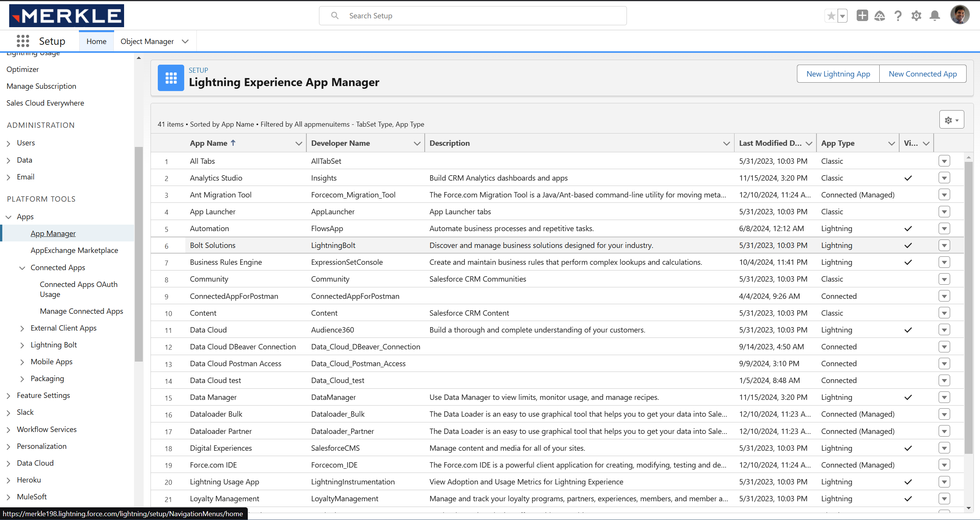Viewport: 980px width, 520px height.
Task: Select the Data Cloud test app name
Action: point(215,380)
